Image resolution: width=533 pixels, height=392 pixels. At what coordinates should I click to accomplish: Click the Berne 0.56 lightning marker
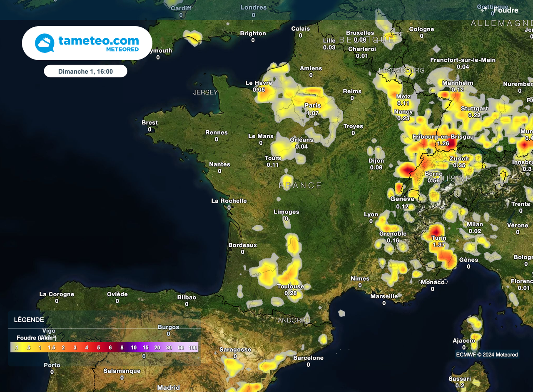click(433, 177)
